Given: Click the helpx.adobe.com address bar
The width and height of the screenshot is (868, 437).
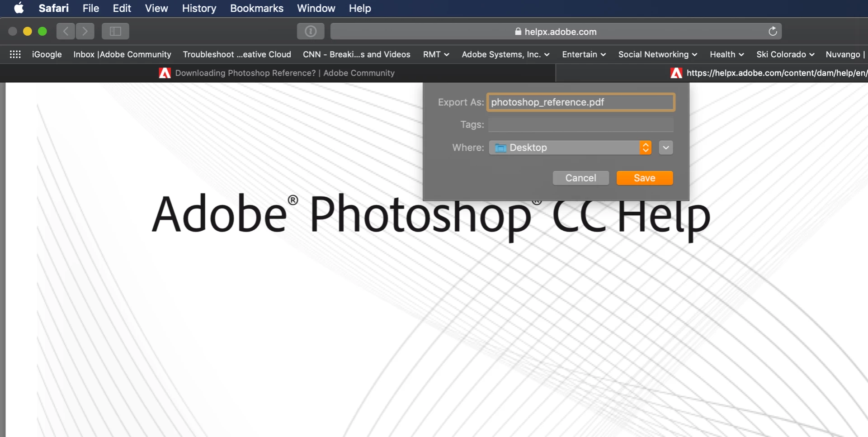Looking at the screenshot, I should coord(556,31).
